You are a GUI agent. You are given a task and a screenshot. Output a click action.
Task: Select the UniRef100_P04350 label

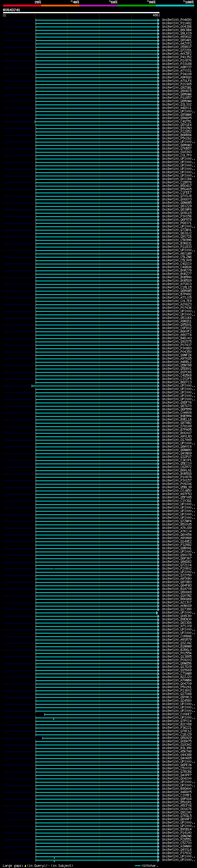point(177,352)
